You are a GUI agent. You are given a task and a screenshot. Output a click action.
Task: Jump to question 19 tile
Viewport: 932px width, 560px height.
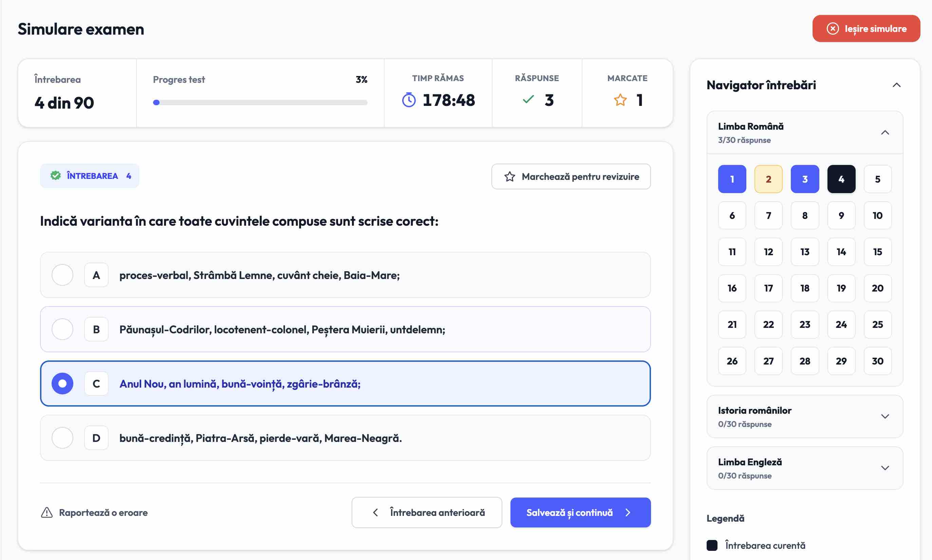point(841,288)
